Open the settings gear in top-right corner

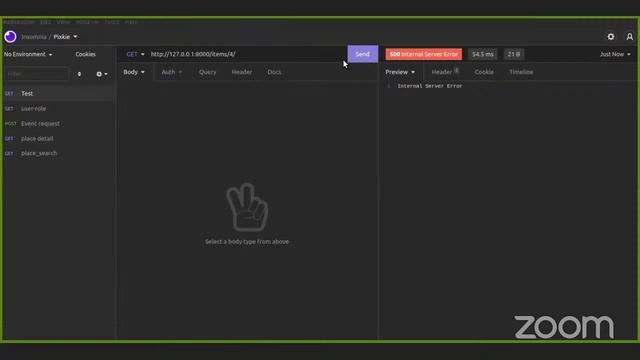pos(611,37)
